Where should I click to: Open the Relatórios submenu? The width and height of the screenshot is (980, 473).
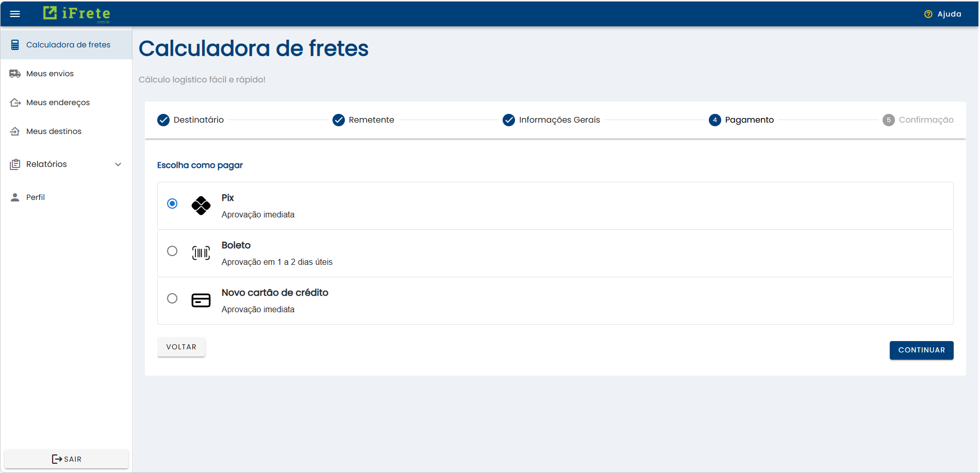46,164
